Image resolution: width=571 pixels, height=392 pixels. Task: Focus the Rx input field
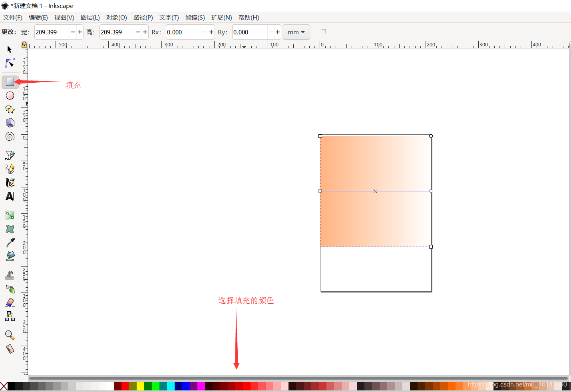pyautogui.click(x=184, y=32)
